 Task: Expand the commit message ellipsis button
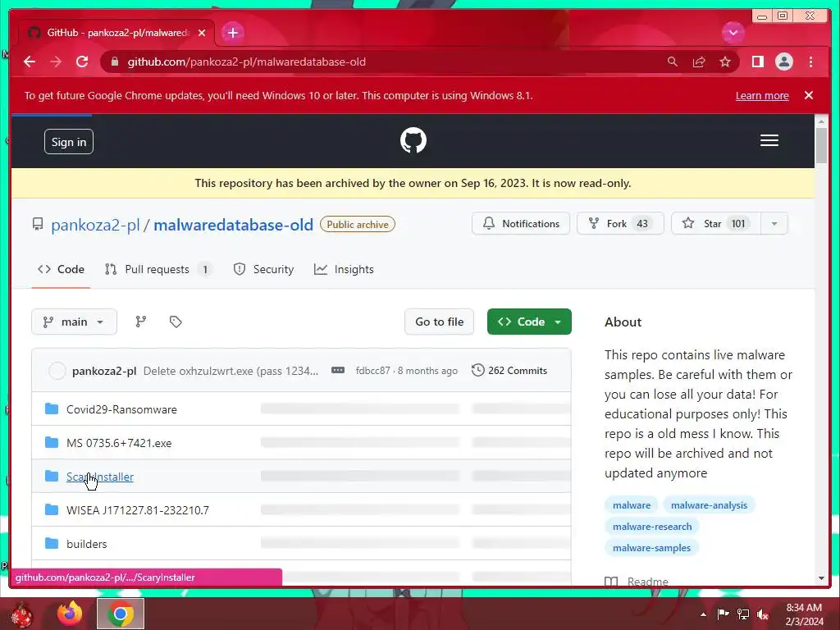(337, 370)
